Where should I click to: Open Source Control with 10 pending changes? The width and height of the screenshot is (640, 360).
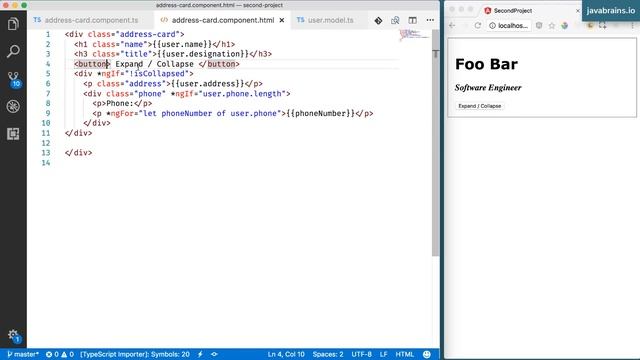pos(13,79)
